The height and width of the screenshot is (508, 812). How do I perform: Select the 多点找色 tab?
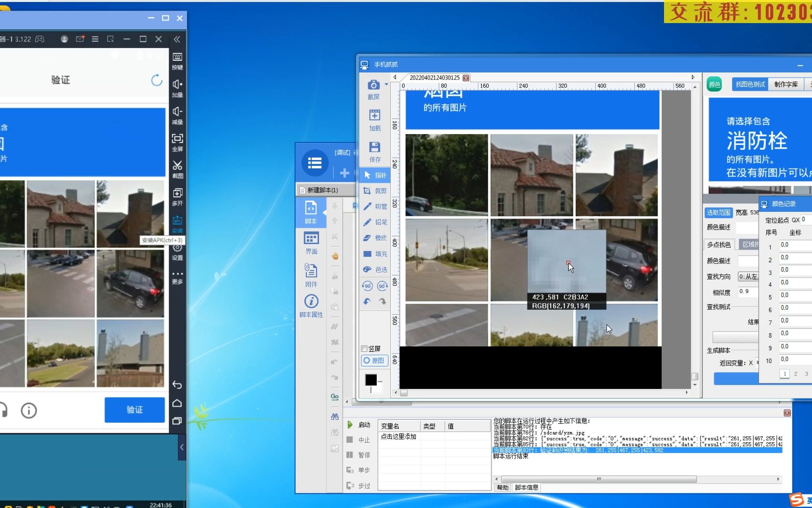coord(719,244)
